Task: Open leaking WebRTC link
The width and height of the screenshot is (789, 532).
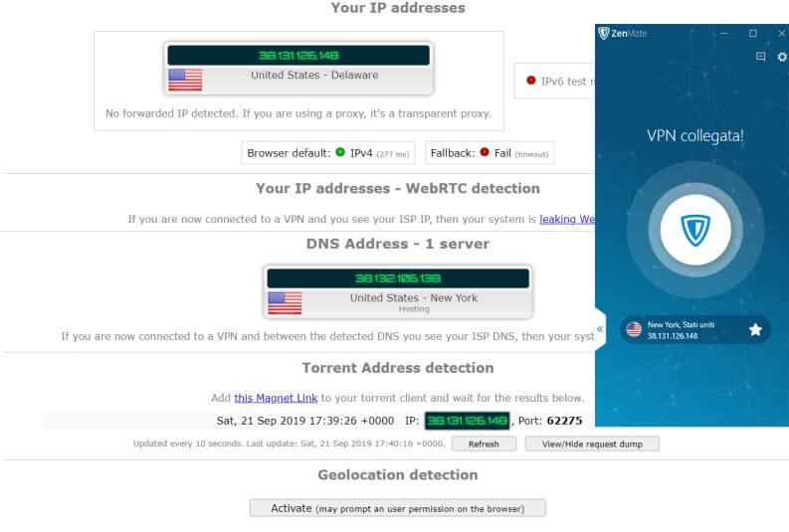Action: pyautogui.click(x=567, y=219)
